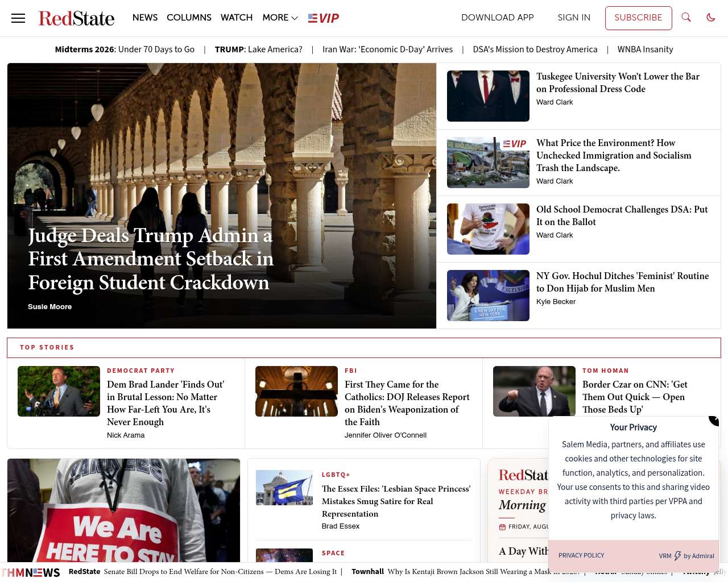Image resolution: width=728 pixels, height=582 pixels.
Task: Open the WATCH section
Action: click(237, 18)
